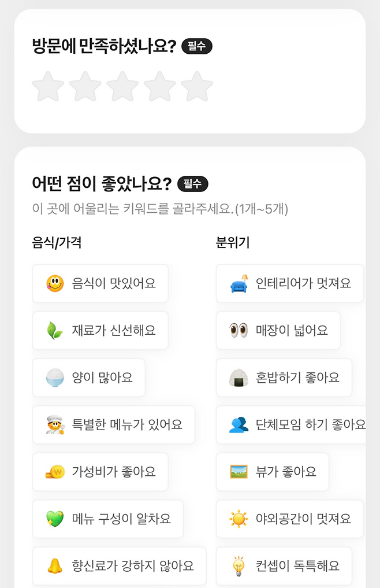Click the sofa emoji on 인테리어가 멋져요
Image resolution: width=380 pixels, height=588 pixels.
click(x=240, y=284)
